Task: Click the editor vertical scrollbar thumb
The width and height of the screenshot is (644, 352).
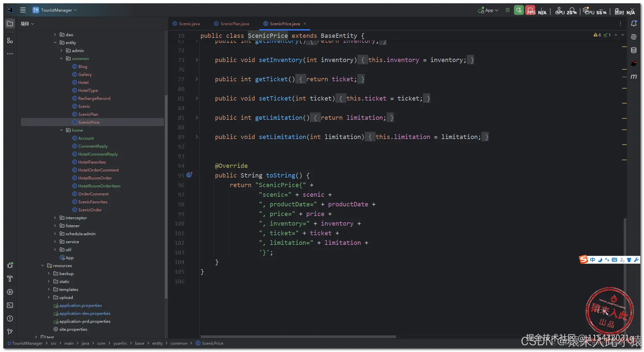Action: pos(625,277)
